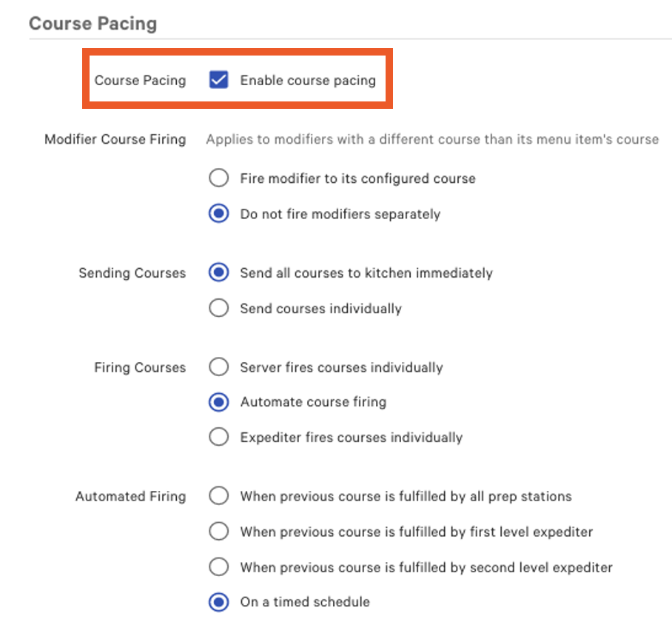Choose When previous course is fulfilled by all prep stations
The width and height of the screenshot is (672, 619).
(219, 496)
